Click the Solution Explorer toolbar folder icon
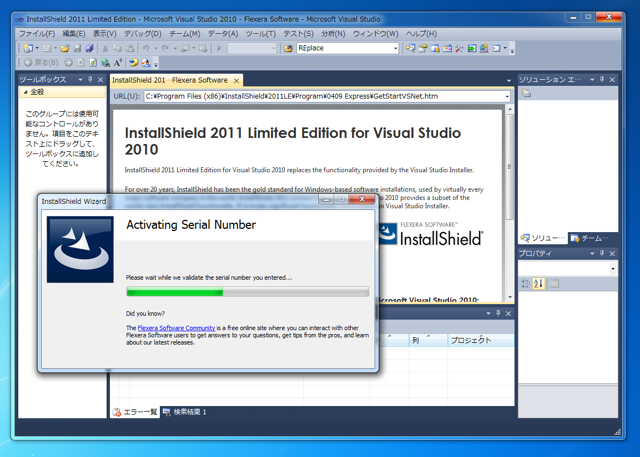 pyautogui.click(x=527, y=93)
